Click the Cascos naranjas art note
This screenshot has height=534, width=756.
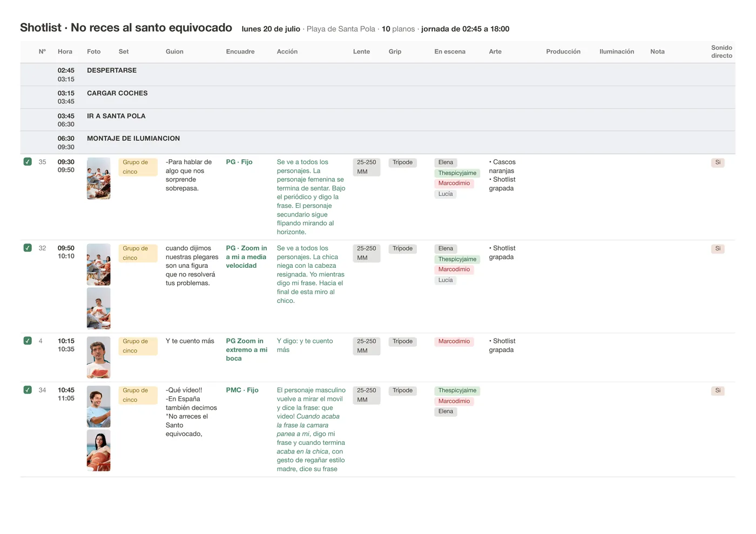click(x=502, y=166)
